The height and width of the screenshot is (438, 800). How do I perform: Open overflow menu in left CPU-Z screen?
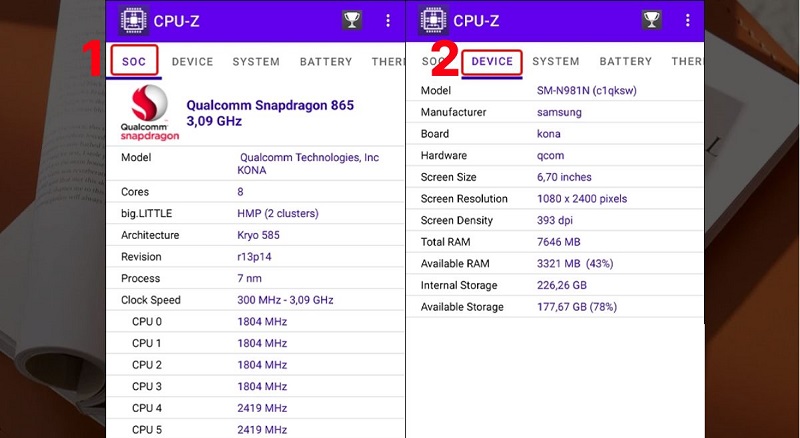(388, 20)
